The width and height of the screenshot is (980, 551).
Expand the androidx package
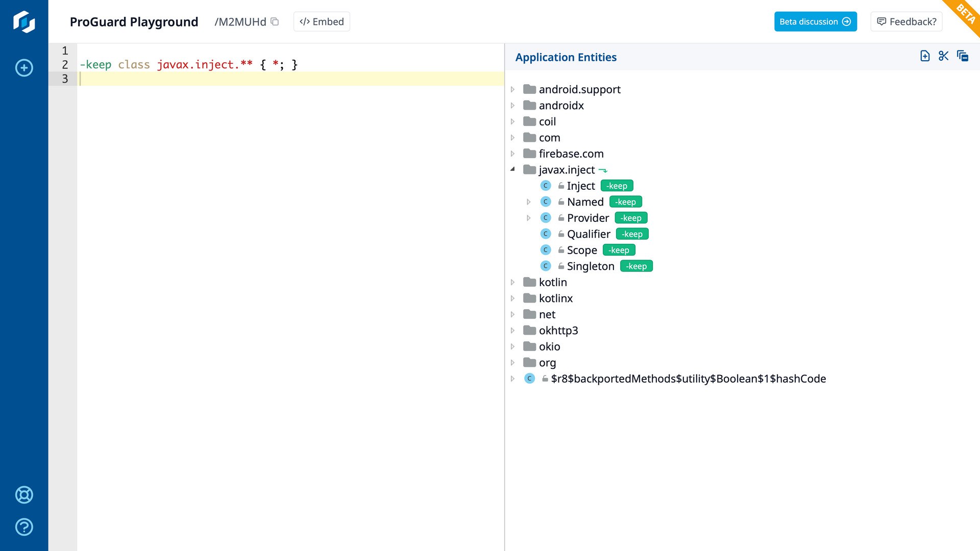click(512, 106)
